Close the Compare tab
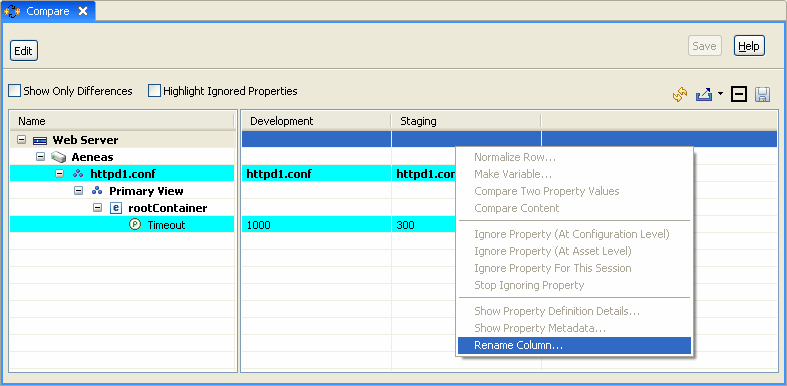 tap(83, 11)
